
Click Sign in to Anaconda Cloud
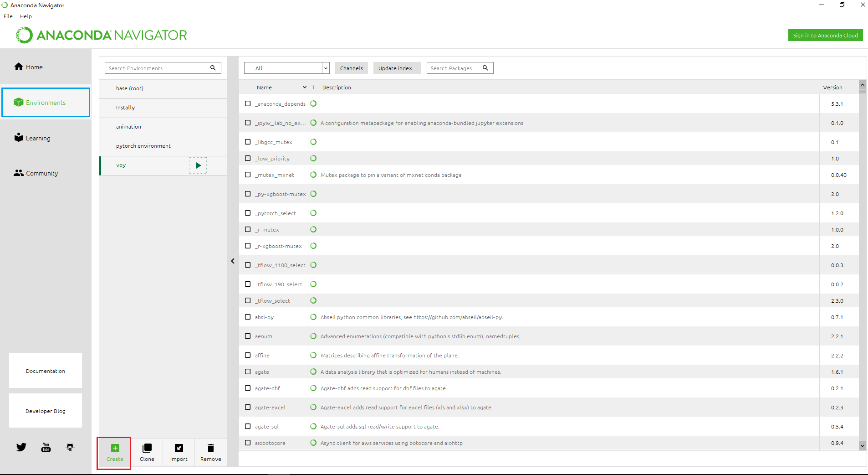(x=825, y=36)
